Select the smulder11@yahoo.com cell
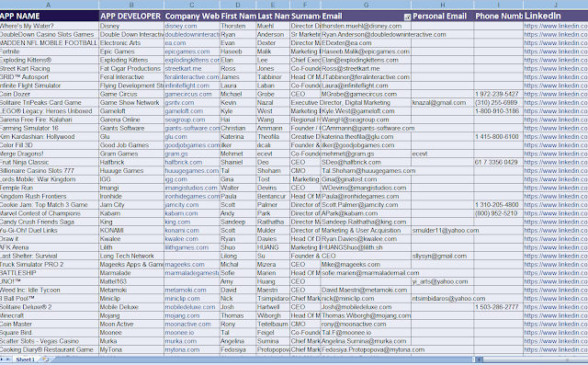588x365 pixels. coord(443,231)
